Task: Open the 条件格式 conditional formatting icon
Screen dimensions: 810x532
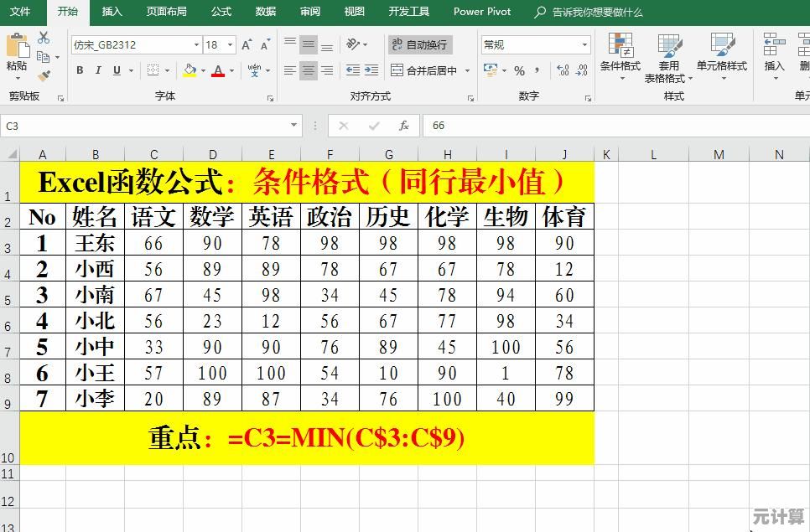Action: [620, 55]
